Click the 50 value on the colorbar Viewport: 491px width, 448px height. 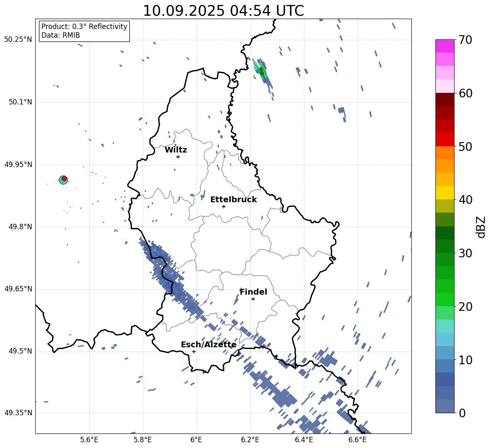[465, 147]
